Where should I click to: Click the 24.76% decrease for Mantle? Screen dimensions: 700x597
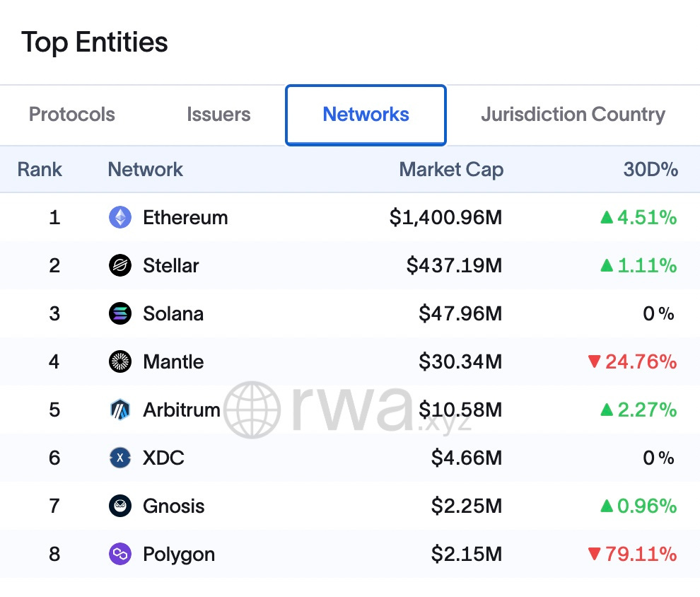point(632,361)
